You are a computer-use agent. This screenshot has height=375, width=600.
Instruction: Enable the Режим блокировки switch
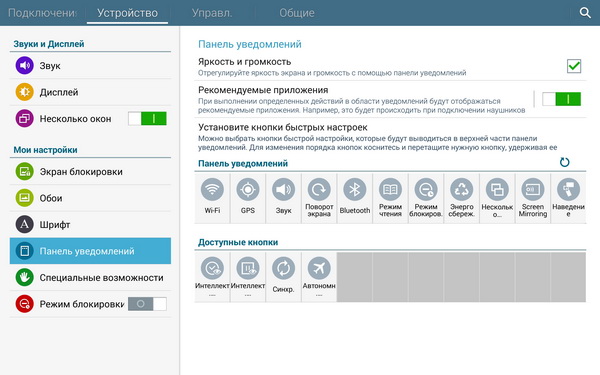(147, 304)
